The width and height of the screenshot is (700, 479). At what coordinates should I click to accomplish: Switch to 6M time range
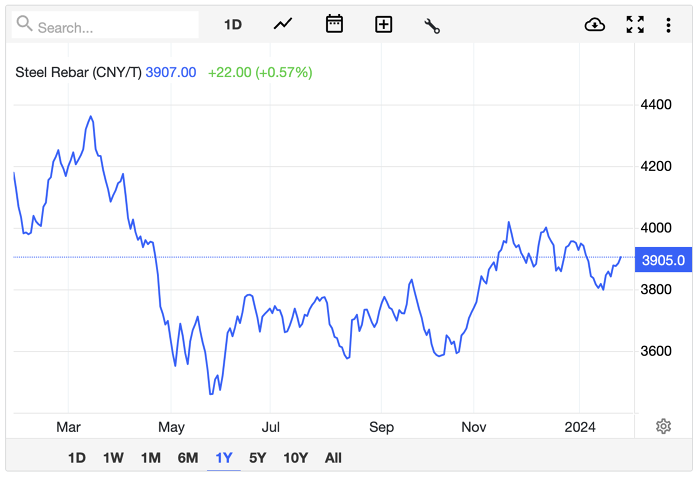tap(188, 458)
